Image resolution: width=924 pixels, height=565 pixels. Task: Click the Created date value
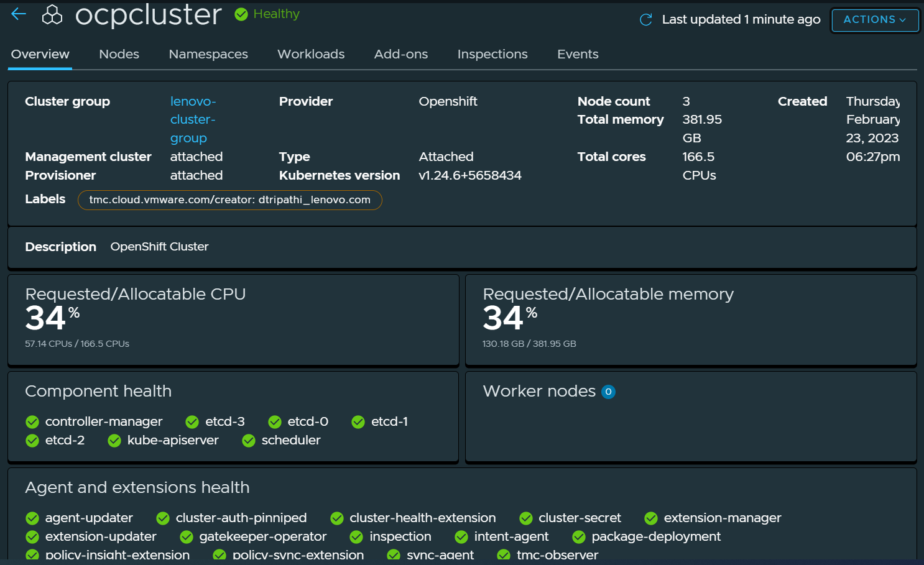click(x=873, y=129)
